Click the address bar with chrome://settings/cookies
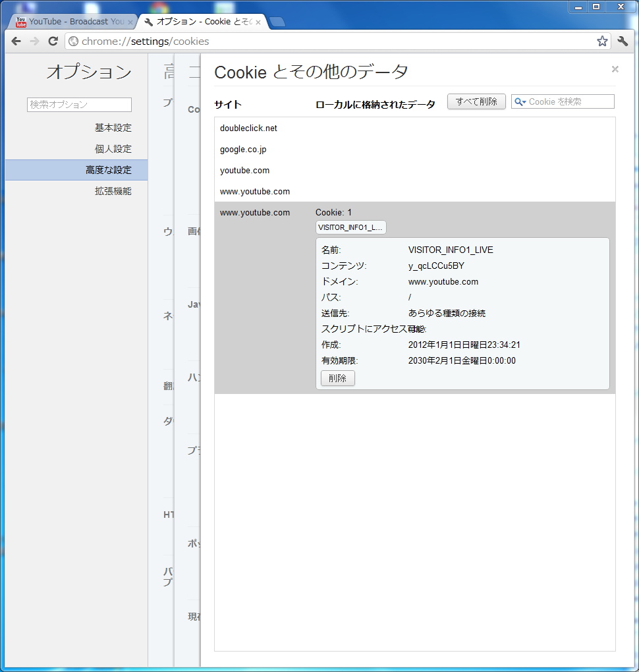Screen dimensions: 639x672 (x=330, y=41)
